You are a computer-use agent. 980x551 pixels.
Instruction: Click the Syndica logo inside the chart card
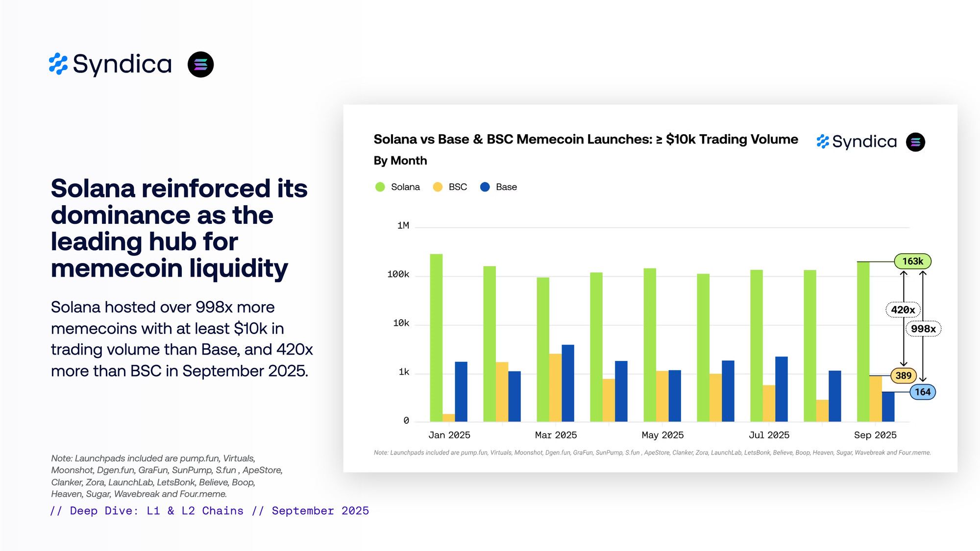[857, 142]
